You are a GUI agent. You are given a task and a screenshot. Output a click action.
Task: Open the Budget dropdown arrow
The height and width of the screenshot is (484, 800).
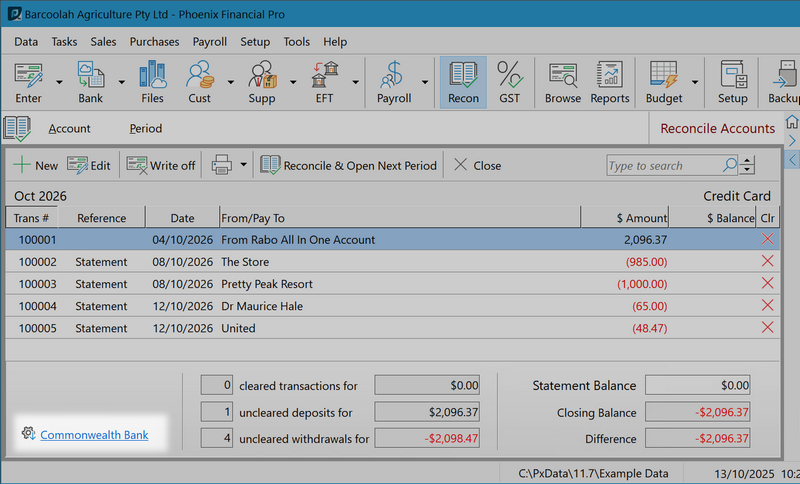pos(696,82)
